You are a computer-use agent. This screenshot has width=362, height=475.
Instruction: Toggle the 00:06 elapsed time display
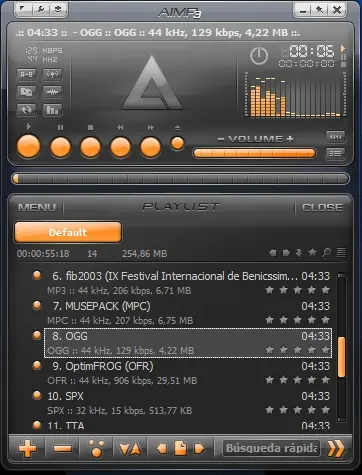311,51
